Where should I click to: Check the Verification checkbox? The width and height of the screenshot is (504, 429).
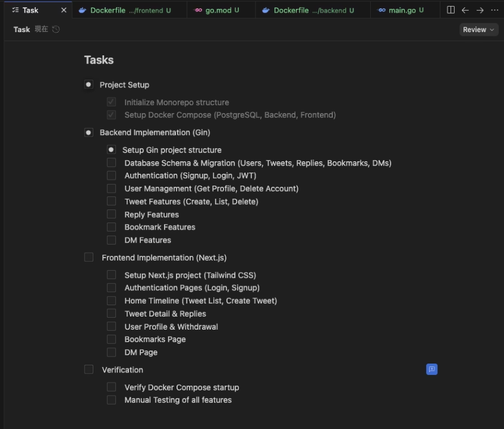[89, 369]
